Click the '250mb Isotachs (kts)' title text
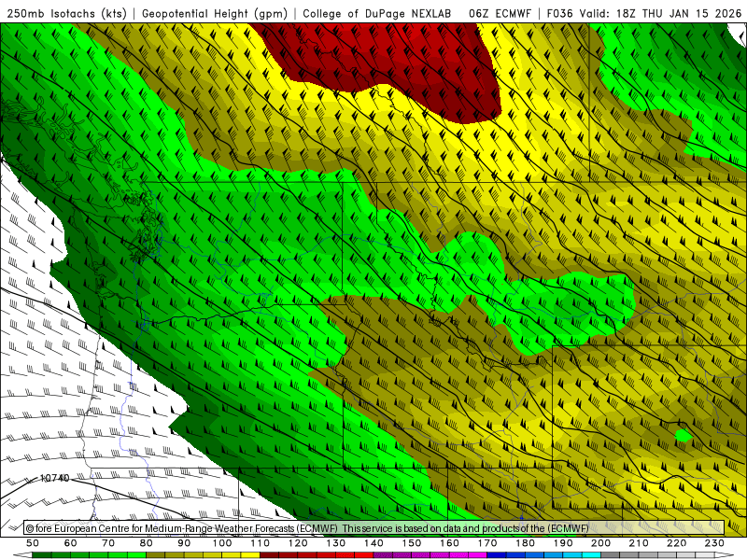Image resolution: width=747 pixels, height=560 pixels. coord(66,13)
